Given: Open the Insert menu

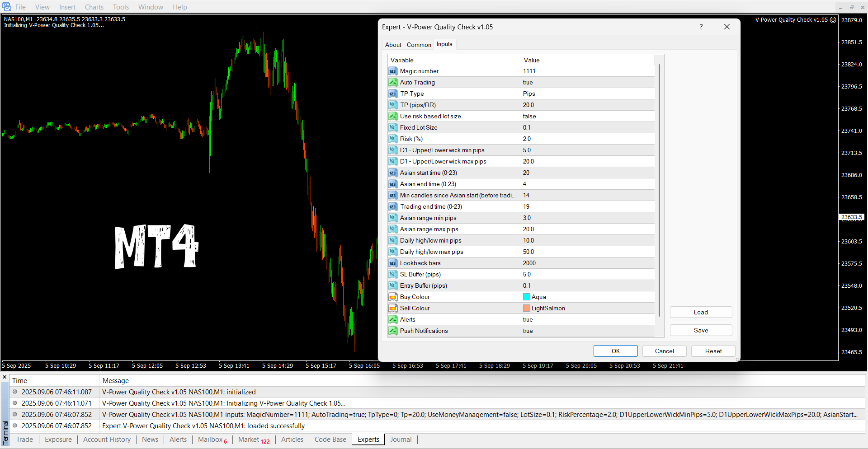Looking at the screenshot, I should click(x=67, y=7).
